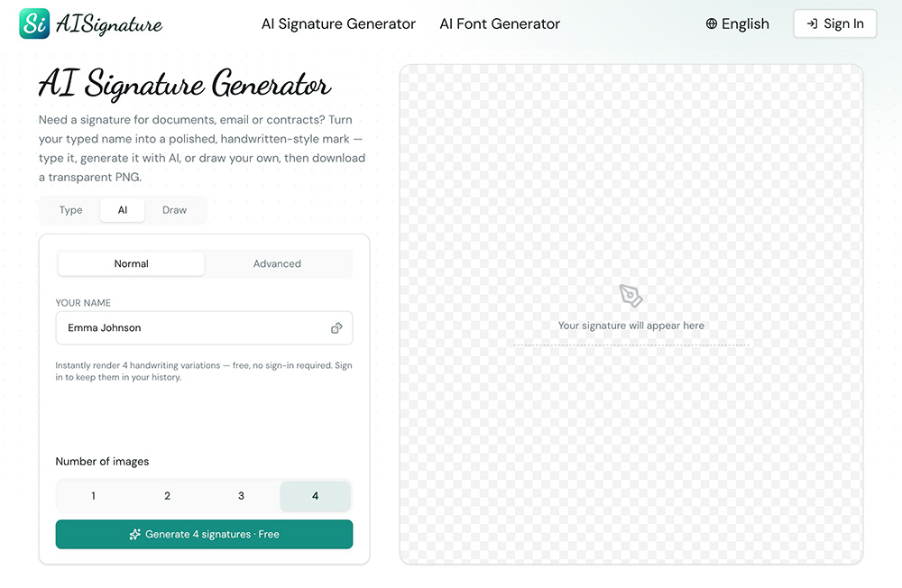The height and width of the screenshot is (588, 902).
Task: Select 3 images option
Action: pyautogui.click(x=241, y=496)
